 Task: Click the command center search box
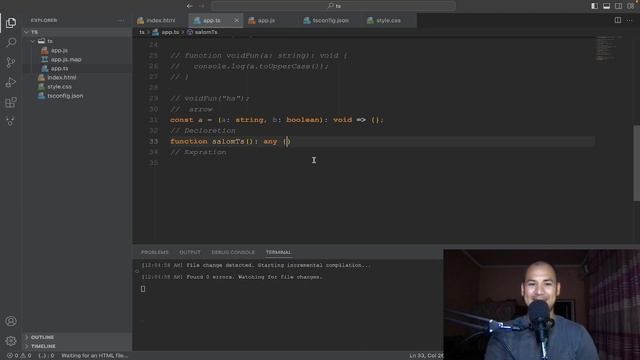click(333, 6)
